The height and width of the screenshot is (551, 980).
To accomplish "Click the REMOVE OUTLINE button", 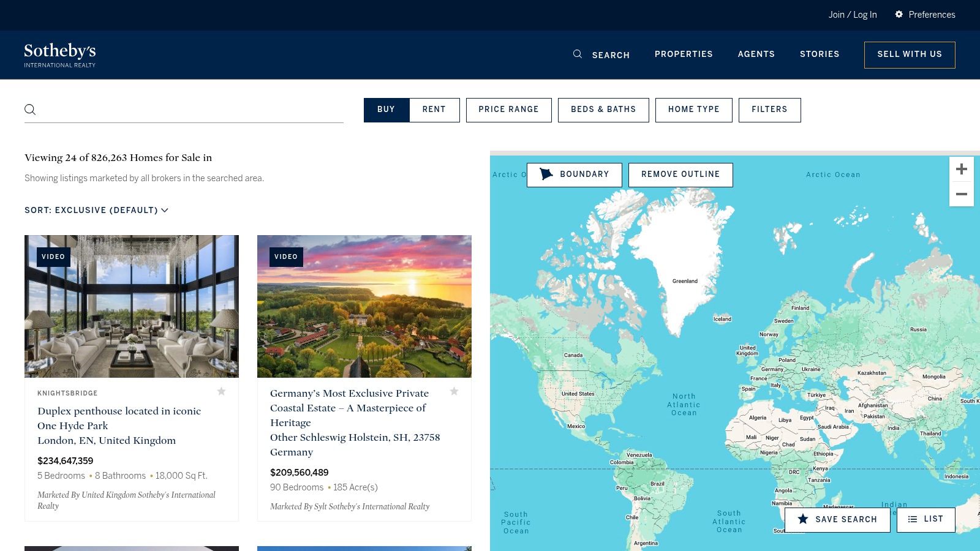I will coord(680,175).
